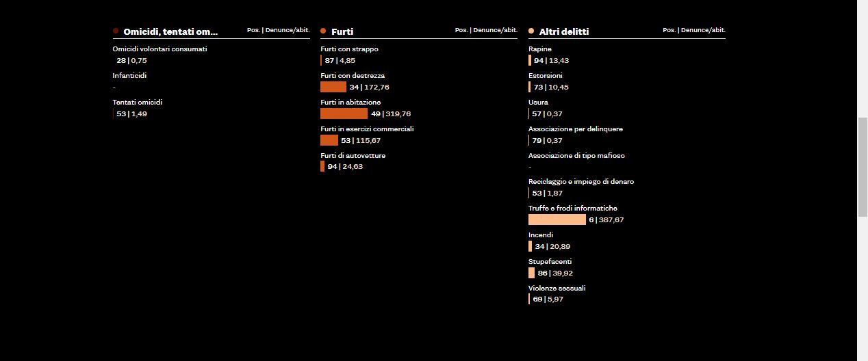
Task: Click the Truffe e frodi informatiche bar
Action: click(557, 219)
